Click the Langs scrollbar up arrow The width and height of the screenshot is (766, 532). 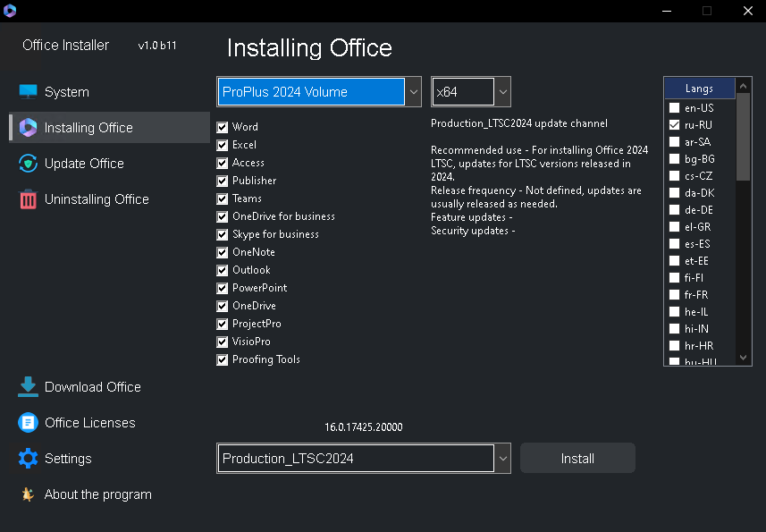point(743,86)
